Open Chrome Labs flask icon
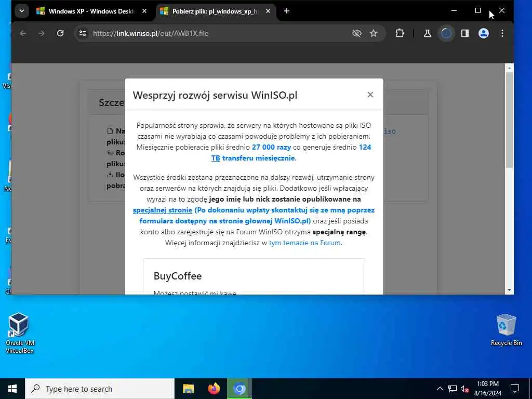Image resolution: width=532 pixels, height=399 pixels. click(x=428, y=33)
